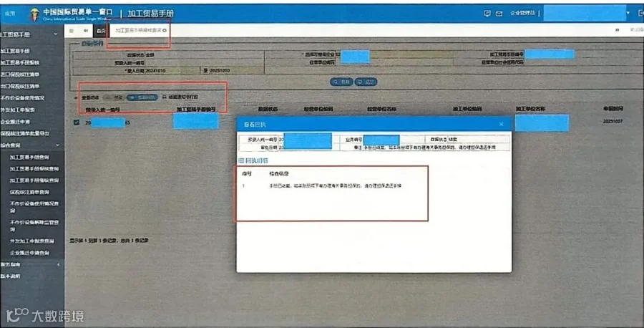Click the highlighted 查看回执 button

coord(142,97)
